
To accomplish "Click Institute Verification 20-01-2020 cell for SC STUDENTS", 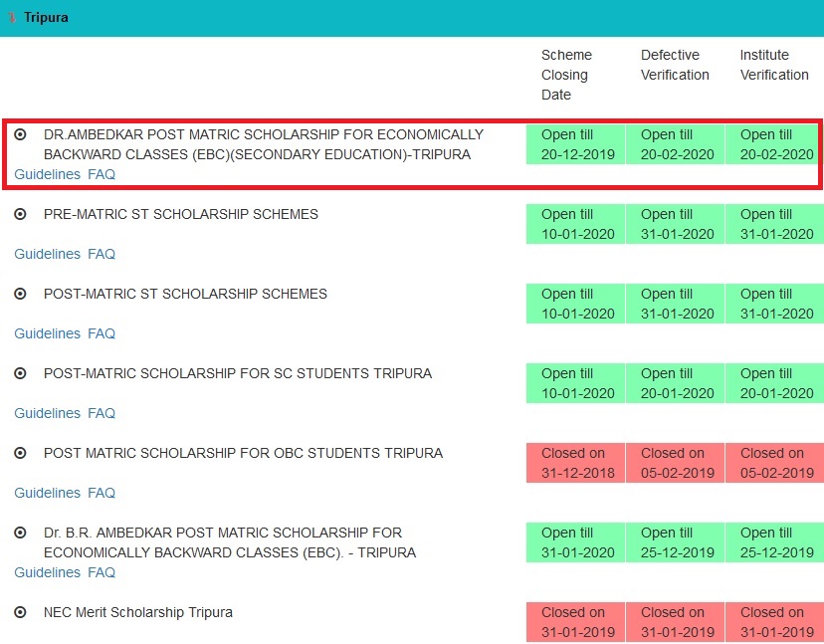I will point(774,383).
